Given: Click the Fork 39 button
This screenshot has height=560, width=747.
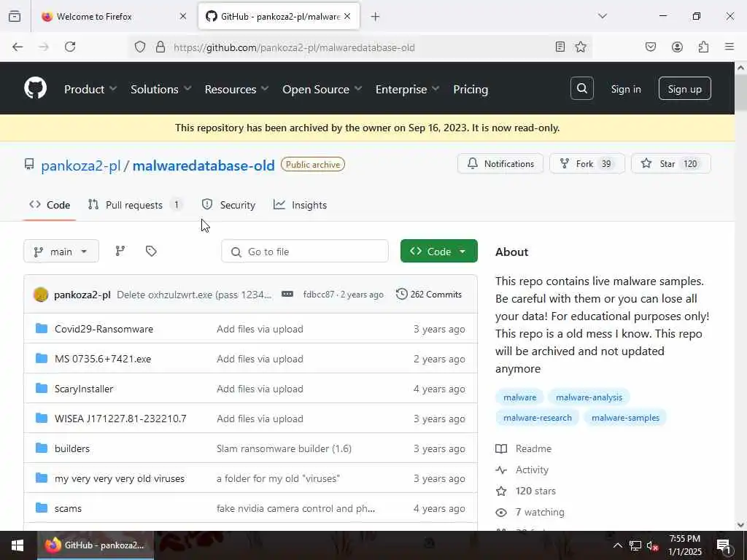Looking at the screenshot, I should [x=587, y=163].
